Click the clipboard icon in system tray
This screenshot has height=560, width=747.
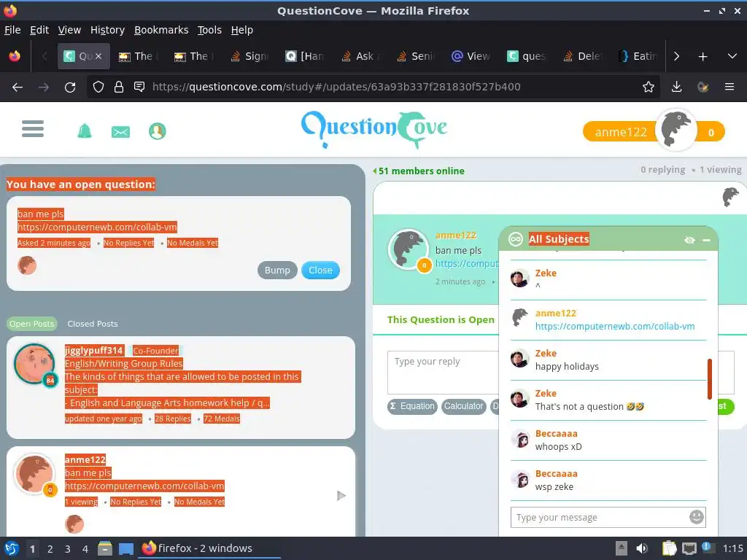pos(670,548)
